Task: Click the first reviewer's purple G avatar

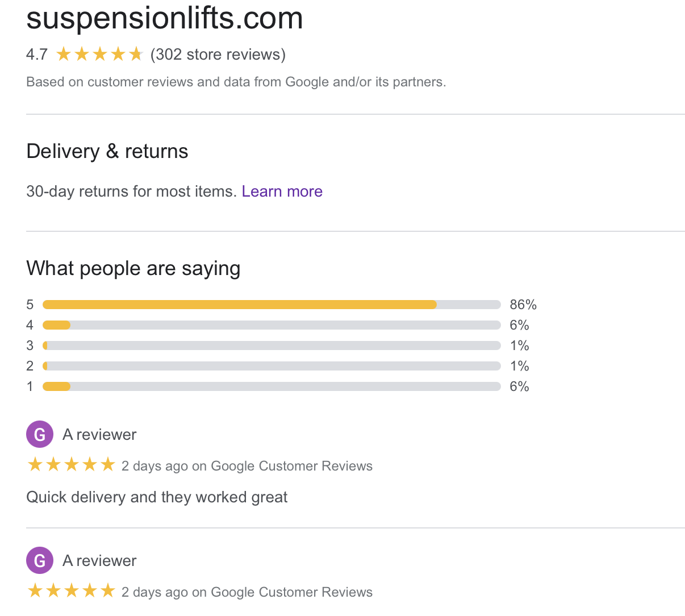Action: pos(39,434)
